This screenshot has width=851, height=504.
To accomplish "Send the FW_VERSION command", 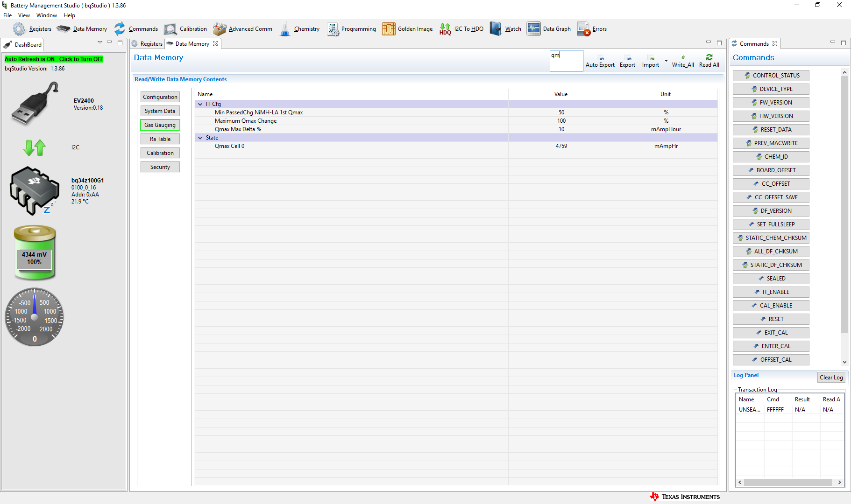I will click(771, 103).
